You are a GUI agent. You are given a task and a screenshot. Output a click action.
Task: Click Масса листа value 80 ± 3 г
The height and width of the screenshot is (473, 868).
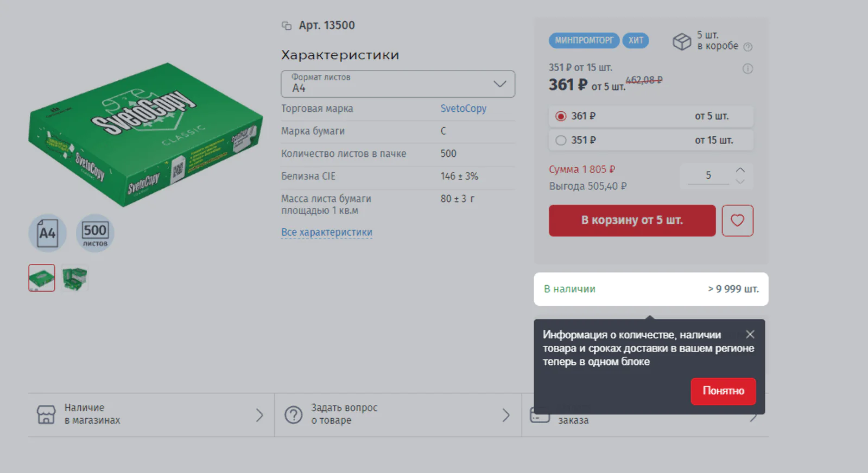(458, 199)
